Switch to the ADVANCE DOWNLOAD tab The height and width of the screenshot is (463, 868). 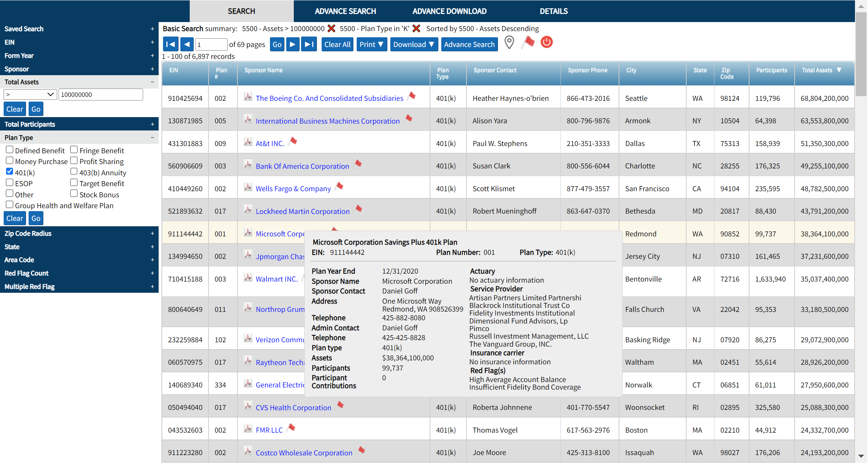(450, 11)
